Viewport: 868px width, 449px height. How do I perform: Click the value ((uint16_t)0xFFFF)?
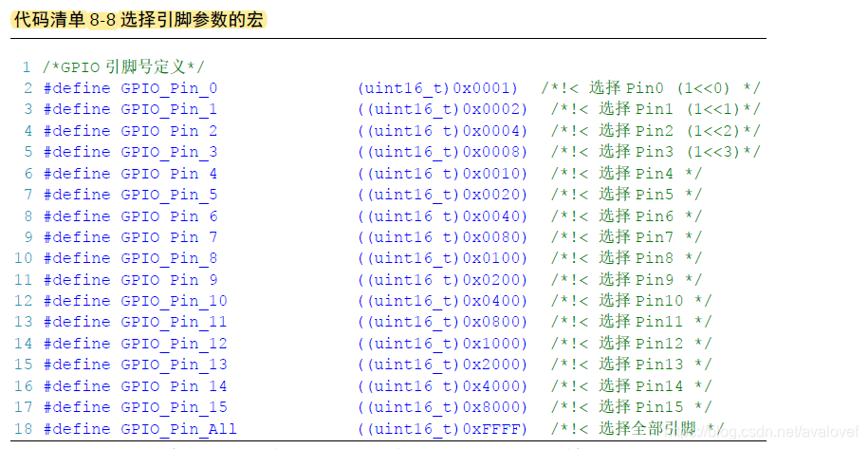(x=443, y=429)
